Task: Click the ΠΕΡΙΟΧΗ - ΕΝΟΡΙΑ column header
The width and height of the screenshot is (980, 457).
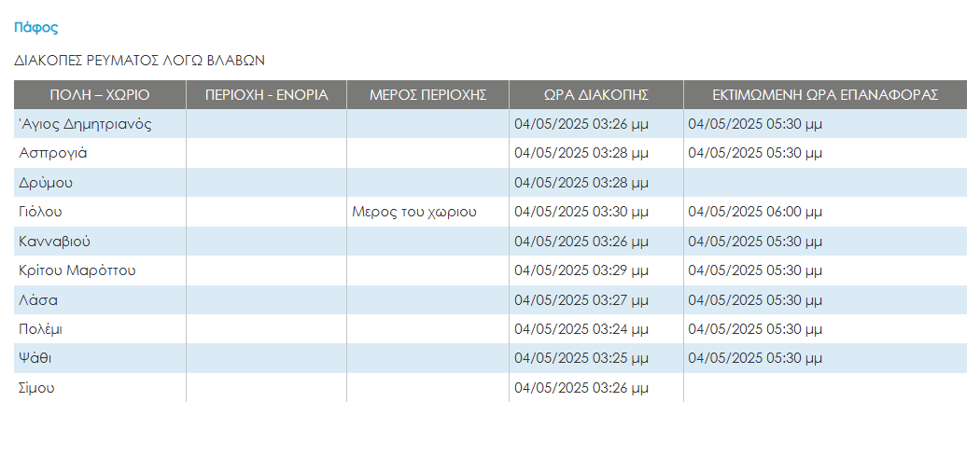Action: point(266,94)
